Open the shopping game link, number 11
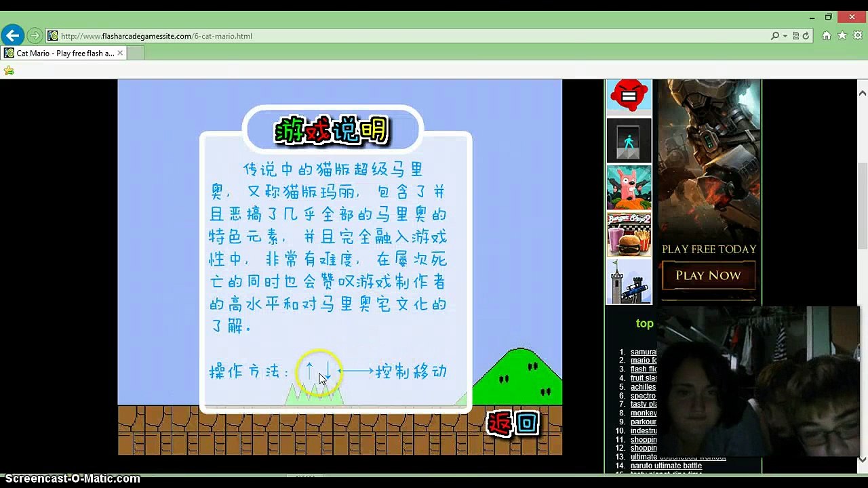Image resolution: width=868 pixels, height=488 pixels. pyautogui.click(x=644, y=439)
